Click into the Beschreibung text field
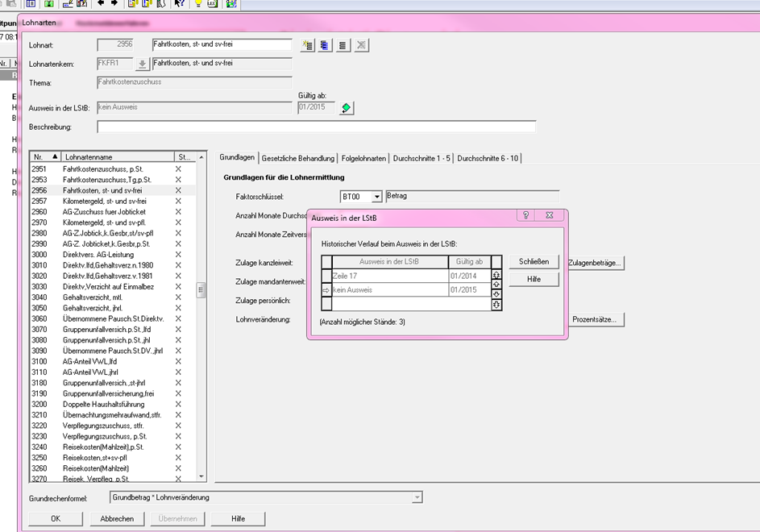Screen dimensions: 760x532 pyautogui.click(x=316, y=127)
